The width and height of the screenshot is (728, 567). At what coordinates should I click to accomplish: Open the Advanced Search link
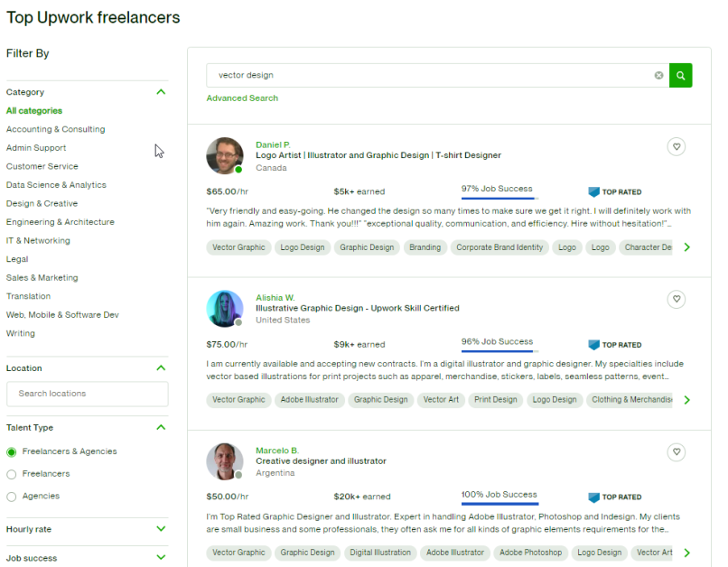pyautogui.click(x=242, y=98)
